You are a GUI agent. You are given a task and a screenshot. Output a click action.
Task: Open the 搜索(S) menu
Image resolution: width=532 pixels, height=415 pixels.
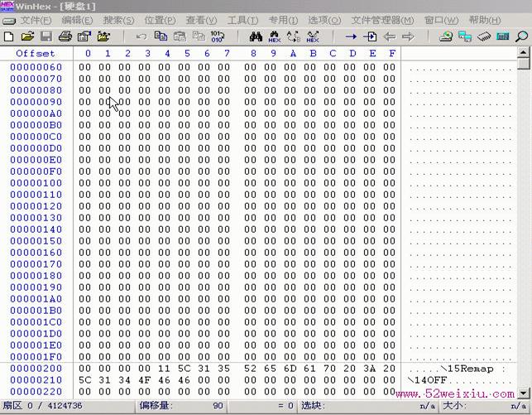(x=118, y=20)
